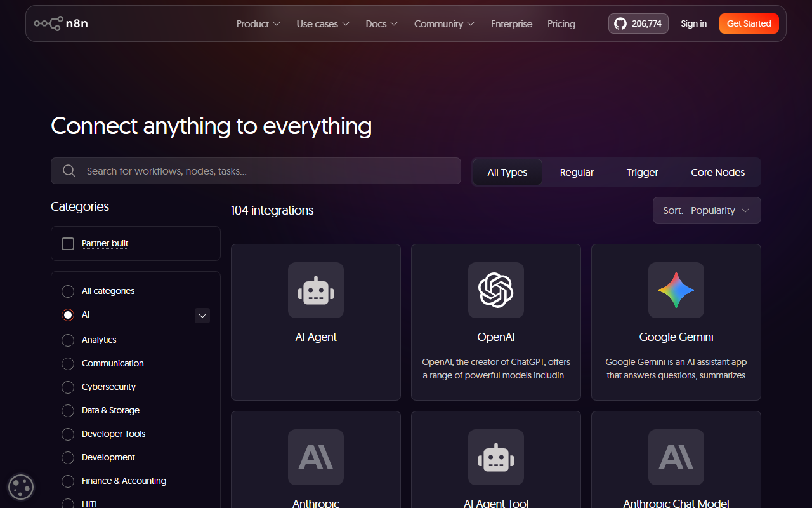Click the Anthropic Chat Model logo icon
The width and height of the screenshot is (812, 508).
pos(676,457)
